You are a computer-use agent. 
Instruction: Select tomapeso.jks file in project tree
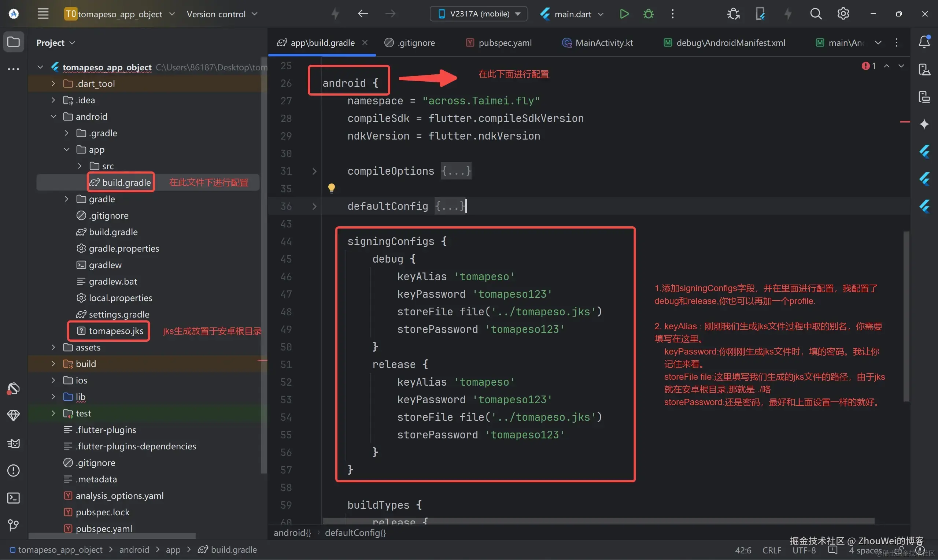tap(115, 331)
